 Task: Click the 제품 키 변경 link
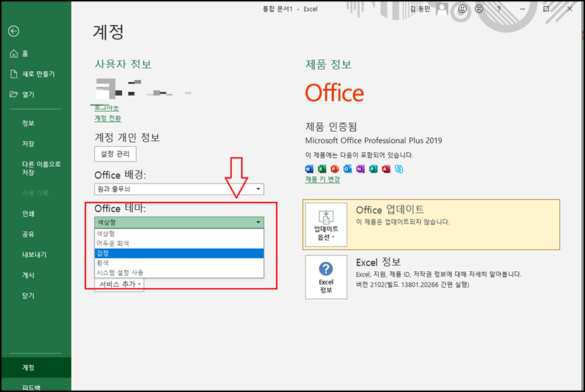click(322, 179)
